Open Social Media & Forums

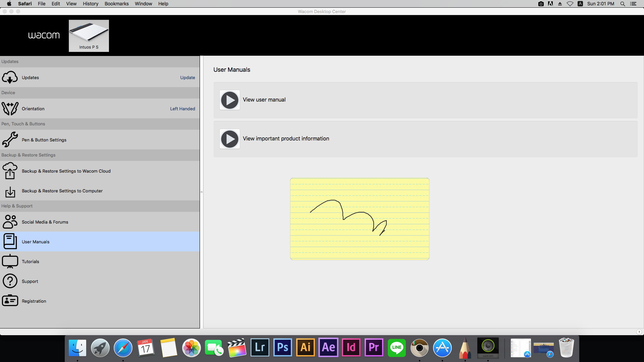click(100, 222)
